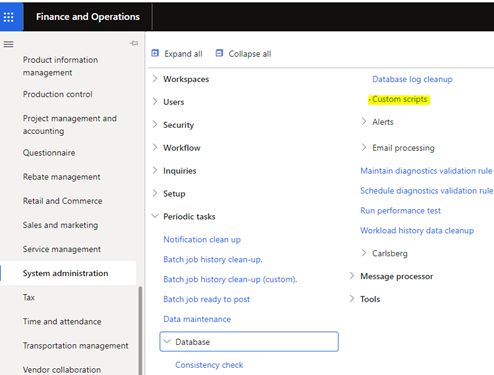
Task: Expand the Message processor section
Action: click(391, 276)
